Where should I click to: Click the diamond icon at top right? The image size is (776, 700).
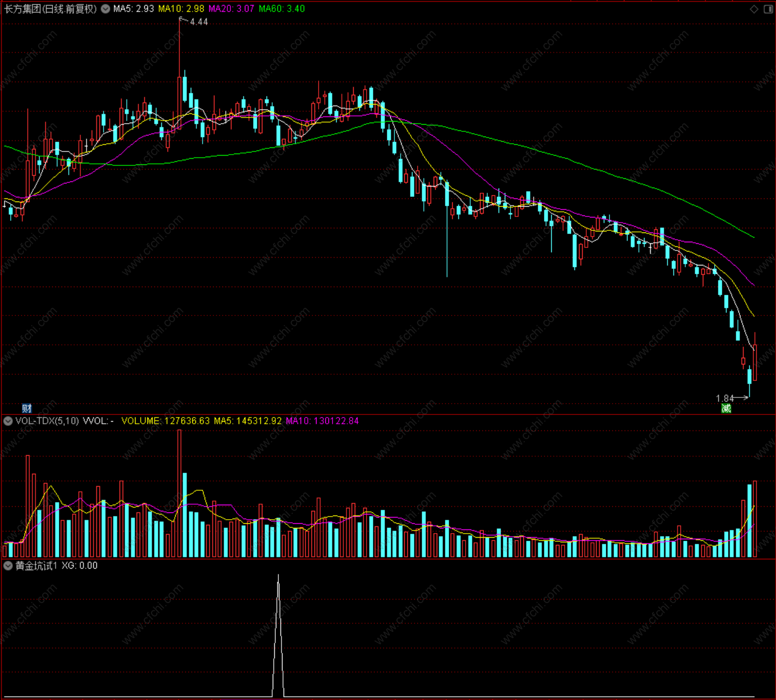pos(754,9)
